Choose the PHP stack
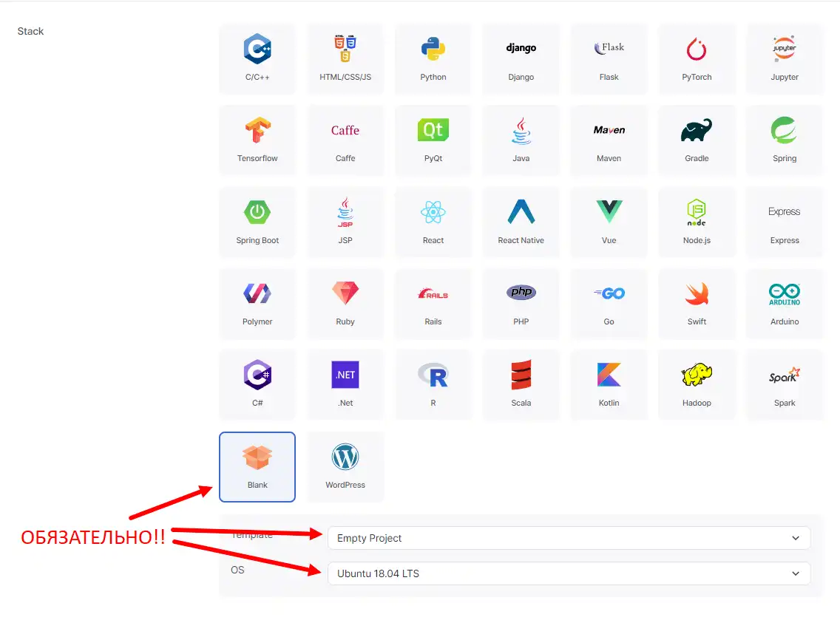This screenshot has height=620, width=840. (x=521, y=304)
